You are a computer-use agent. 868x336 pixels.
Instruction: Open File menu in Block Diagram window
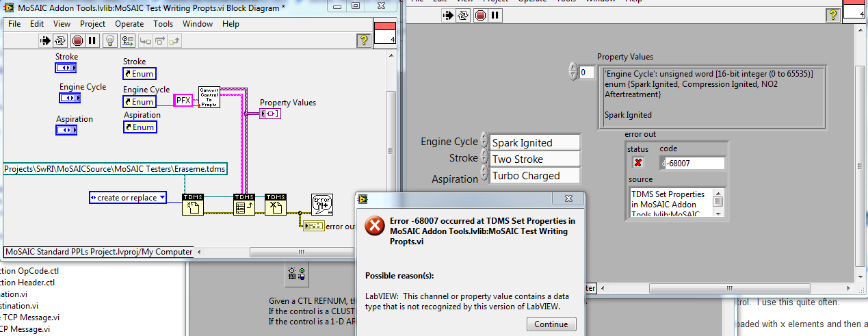pyautogui.click(x=14, y=24)
